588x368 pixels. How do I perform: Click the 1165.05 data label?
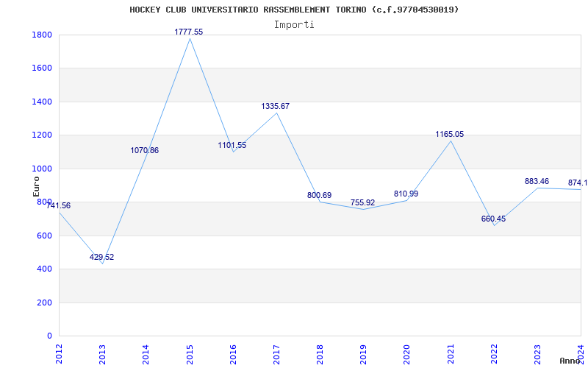tap(450, 135)
